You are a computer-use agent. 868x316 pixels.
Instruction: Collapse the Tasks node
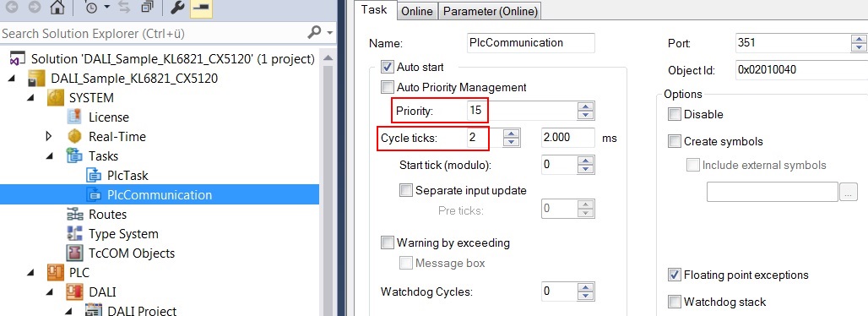point(49,156)
